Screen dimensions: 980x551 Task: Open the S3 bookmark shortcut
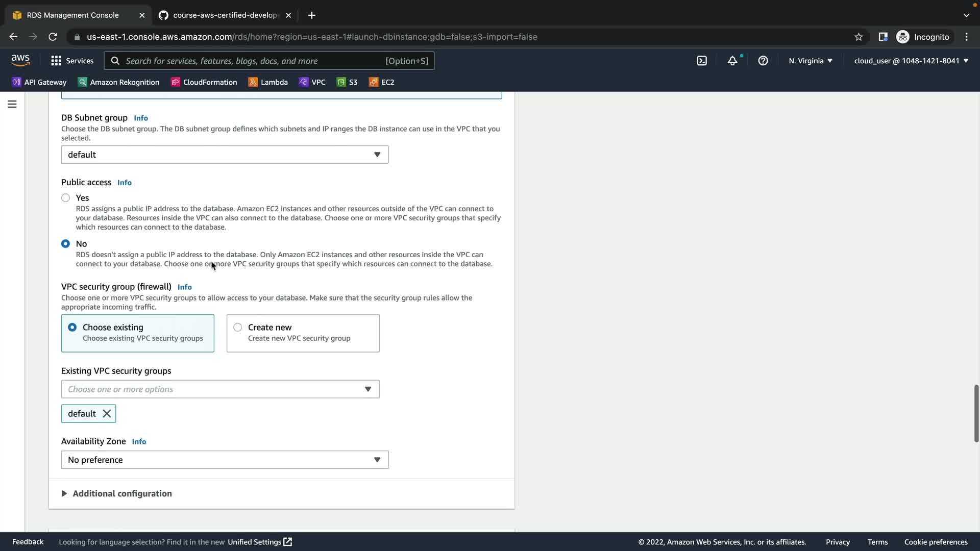(x=347, y=82)
